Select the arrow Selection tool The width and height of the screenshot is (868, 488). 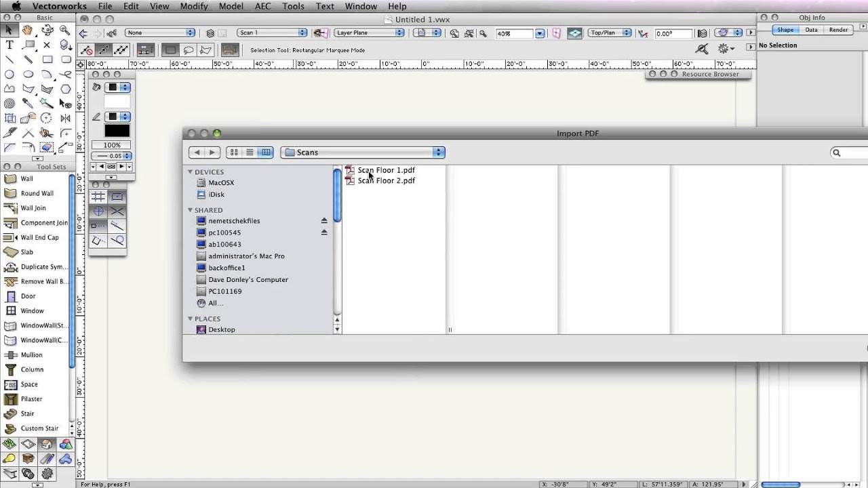pyautogui.click(x=9, y=30)
